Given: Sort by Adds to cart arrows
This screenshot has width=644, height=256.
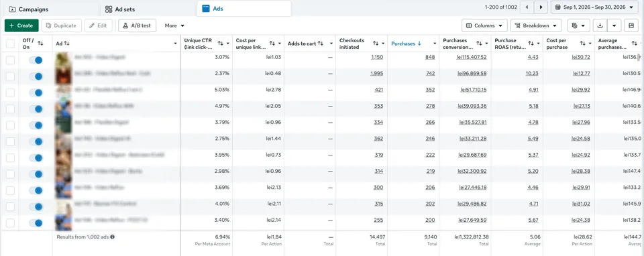Looking at the screenshot, I should click(321, 44).
